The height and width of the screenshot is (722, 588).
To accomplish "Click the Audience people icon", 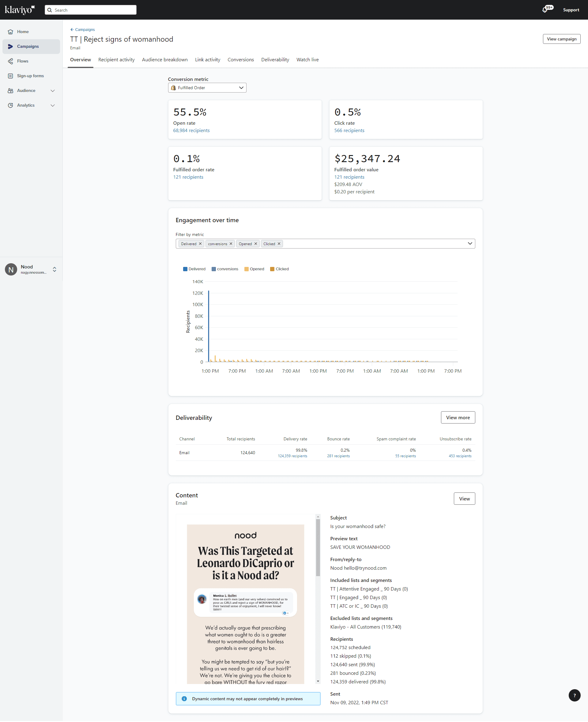I will click(10, 91).
